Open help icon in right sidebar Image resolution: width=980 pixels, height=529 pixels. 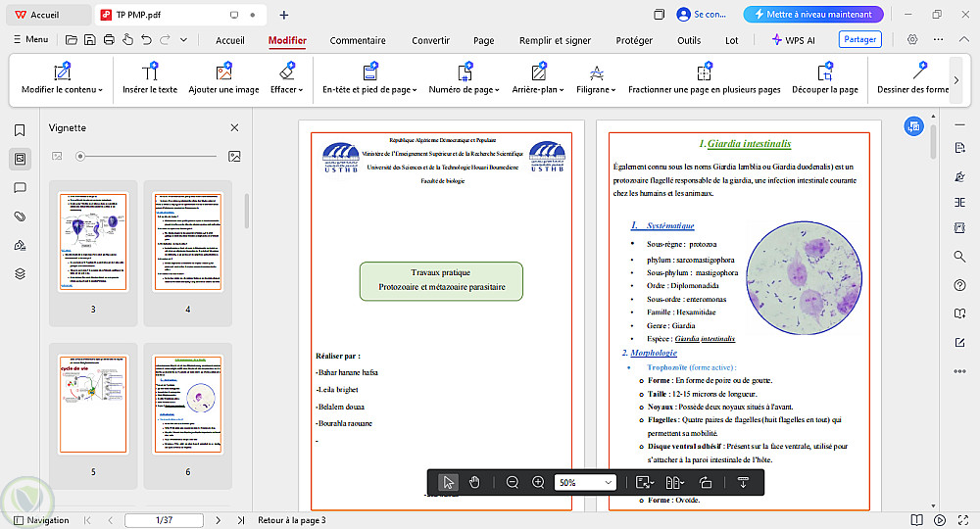click(960, 285)
